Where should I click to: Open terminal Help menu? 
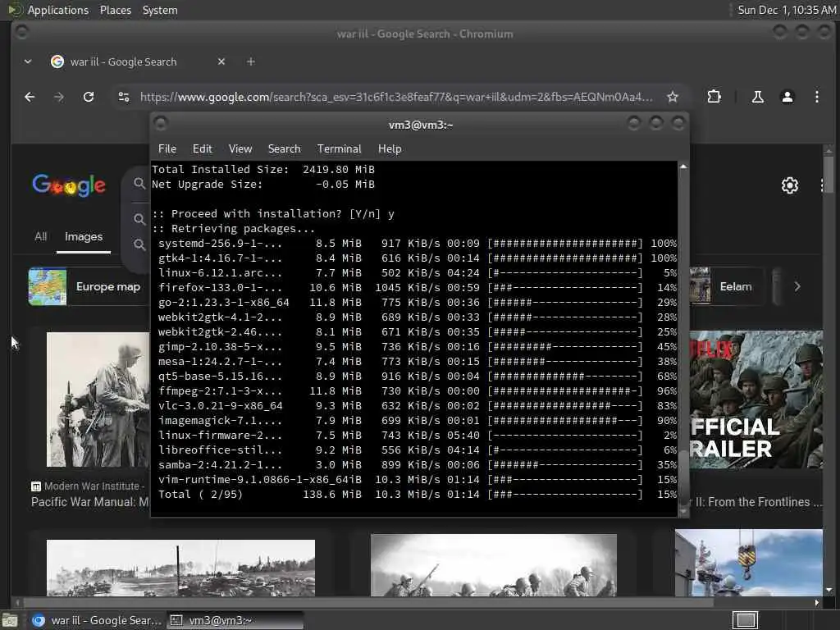390,149
